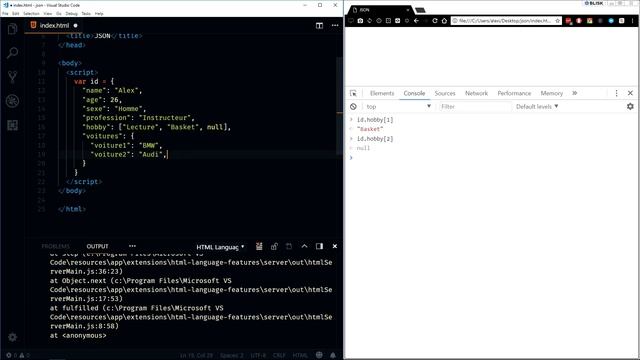This screenshot has width=640, height=360.
Task: Take a screenshot with the camera icon in browser toolbar
Action: [360, 21]
